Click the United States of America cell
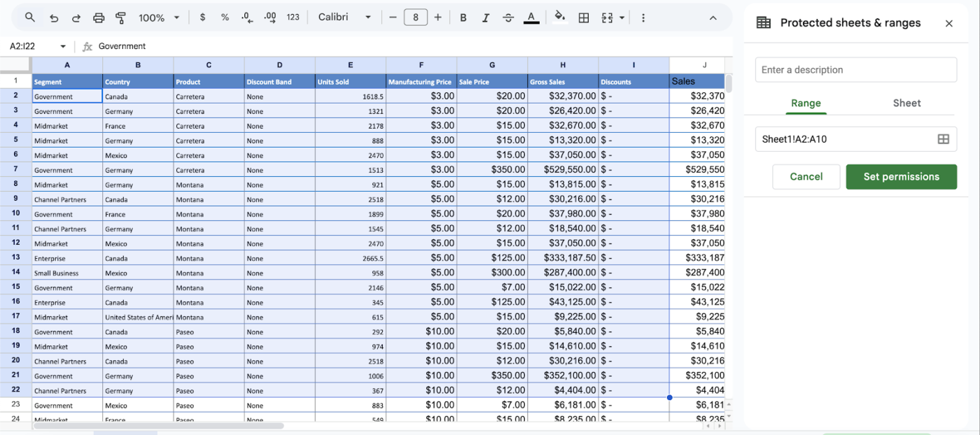This screenshot has width=980, height=435. click(x=138, y=317)
